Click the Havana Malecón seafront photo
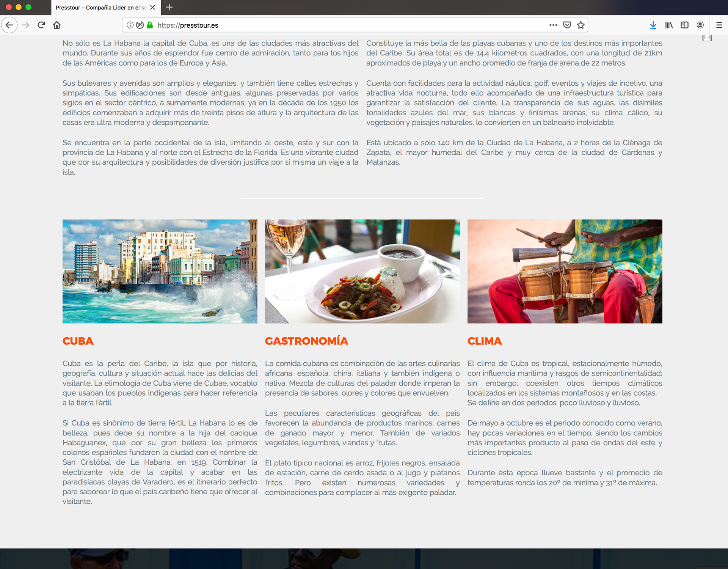 [160, 271]
